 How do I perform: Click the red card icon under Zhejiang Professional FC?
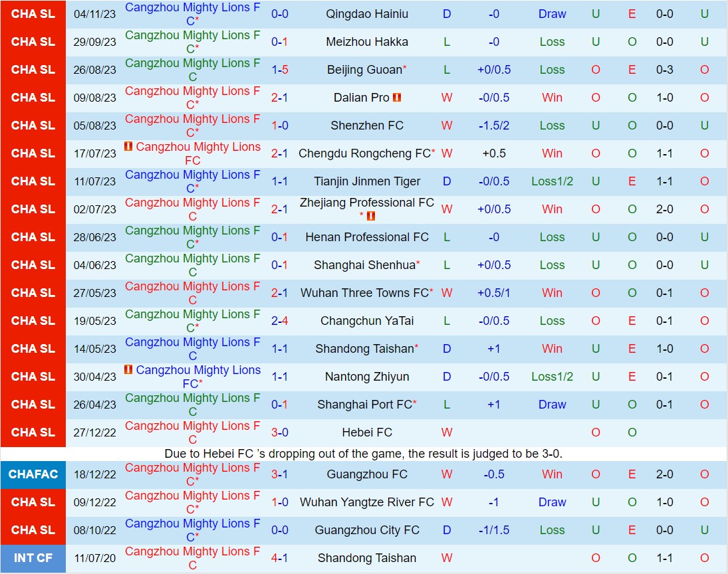coord(372,215)
